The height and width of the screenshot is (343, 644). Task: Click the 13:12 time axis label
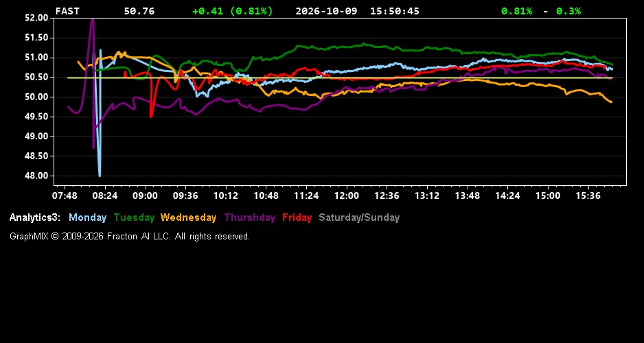[427, 196]
